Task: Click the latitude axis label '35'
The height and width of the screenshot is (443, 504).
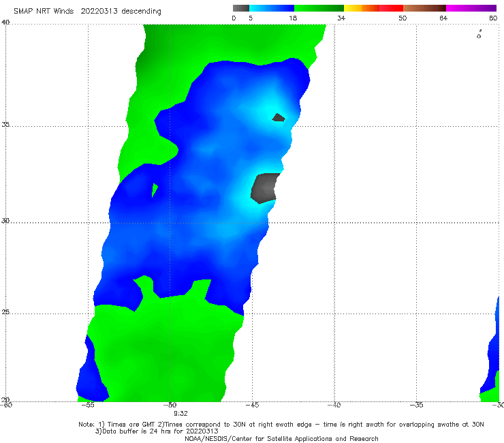Action: (x=5, y=124)
